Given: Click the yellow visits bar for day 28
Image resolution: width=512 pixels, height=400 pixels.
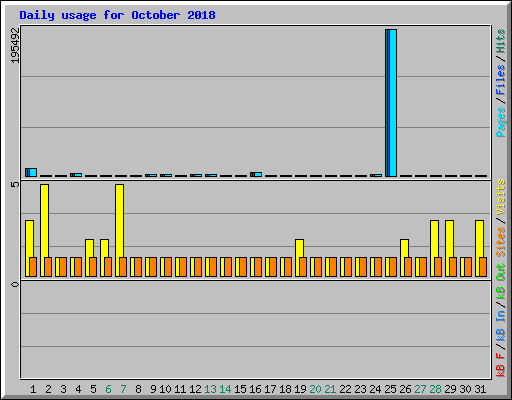Looking at the screenshot, I should coord(434,239).
